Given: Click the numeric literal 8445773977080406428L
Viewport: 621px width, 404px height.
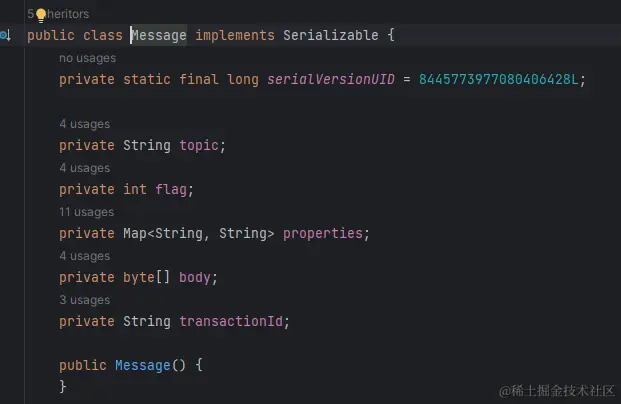Looking at the screenshot, I should pos(499,79).
